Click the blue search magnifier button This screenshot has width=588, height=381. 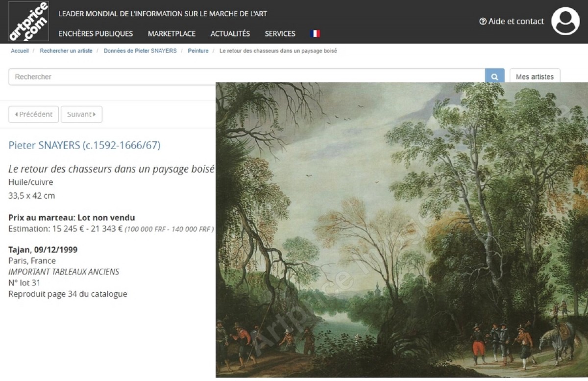(494, 76)
